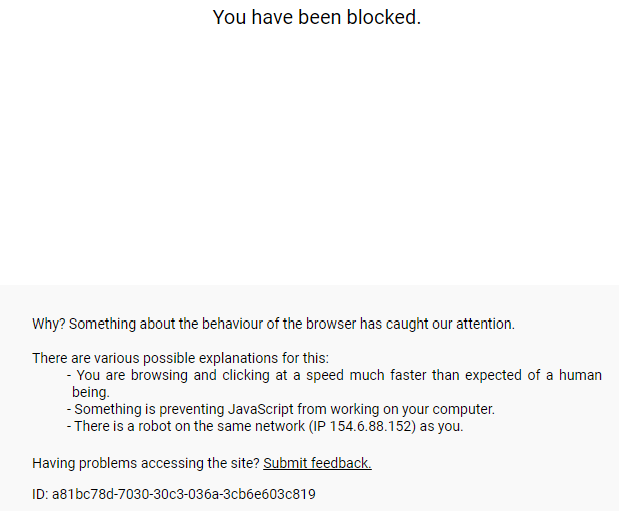Click the word 'Why?' in the explanation

[x=48, y=324]
